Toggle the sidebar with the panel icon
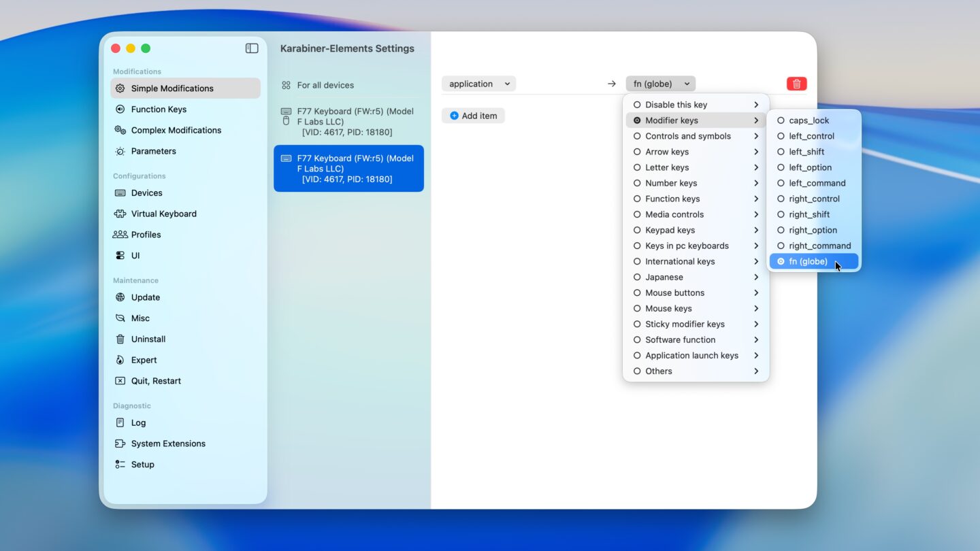Screen dimensions: 980x551 click(x=252, y=48)
